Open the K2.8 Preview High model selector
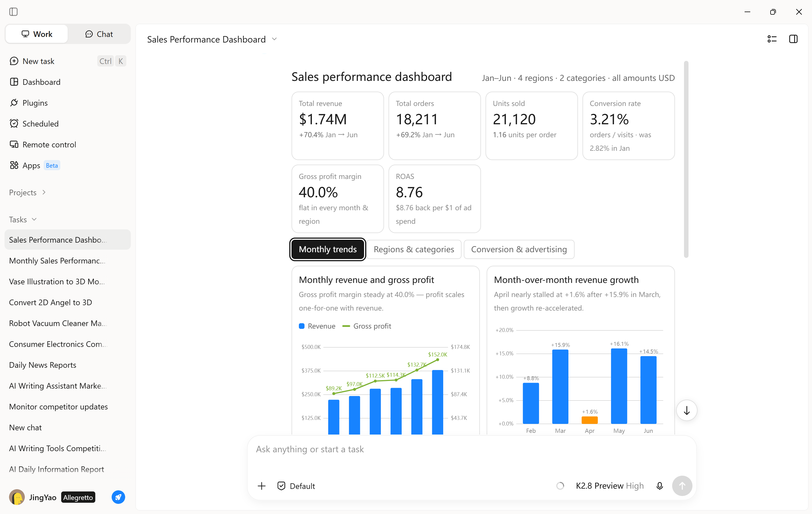 click(x=610, y=486)
